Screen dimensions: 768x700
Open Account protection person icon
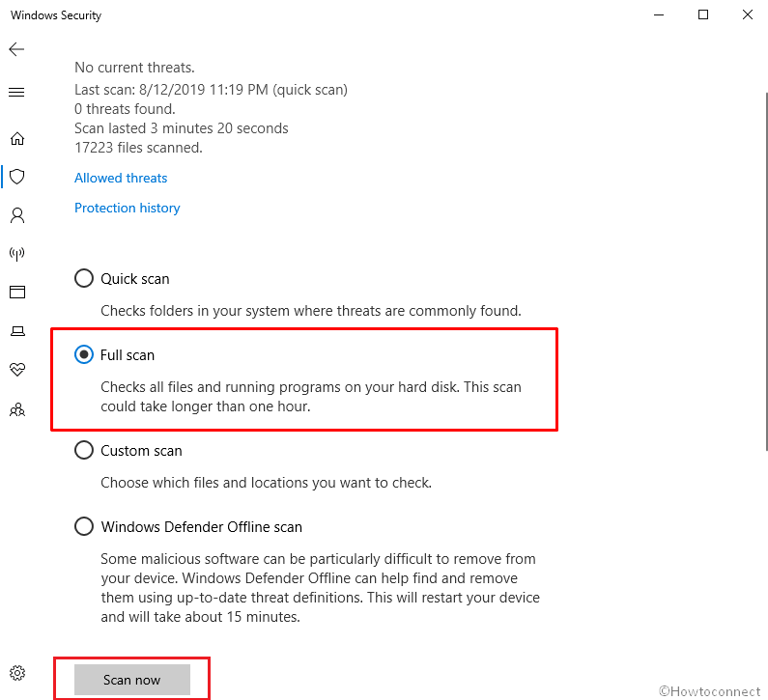coord(17,215)
